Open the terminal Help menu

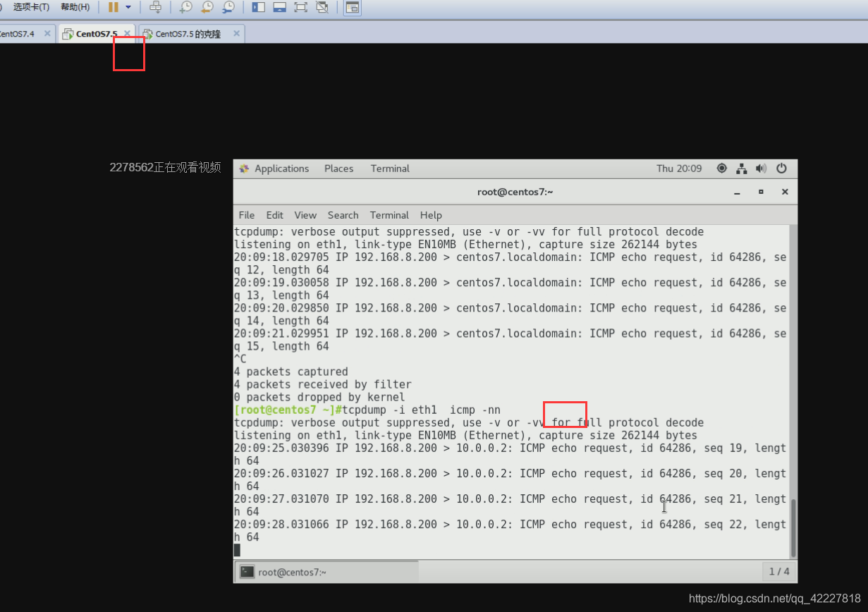431,215
